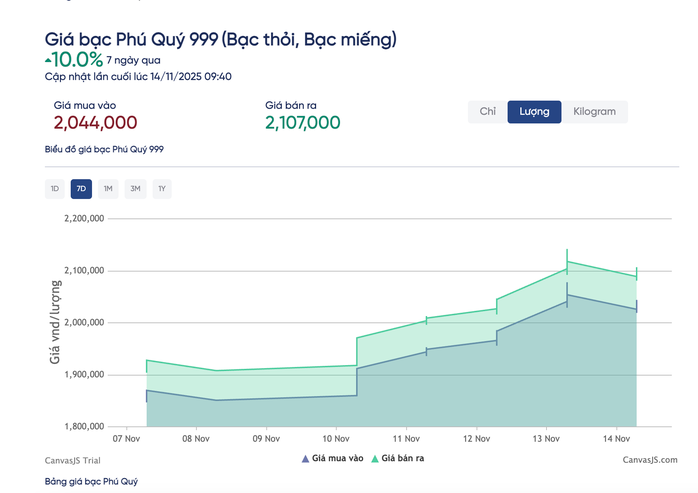Select the Lượng unit option
This screenshot has width=698, height=493.
tap(534, 112)
